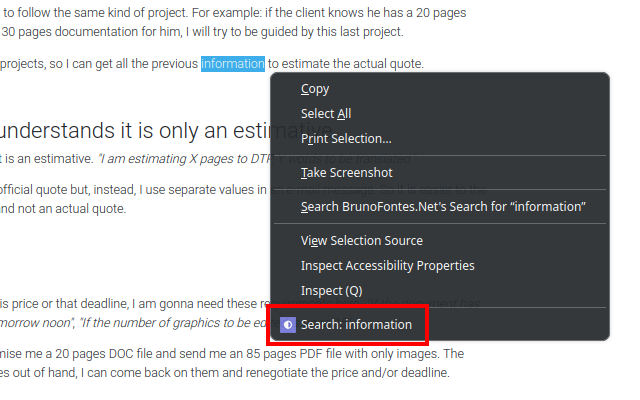
Task: Click the purple extension icon beside Search: information
Action: pos(288,325)
